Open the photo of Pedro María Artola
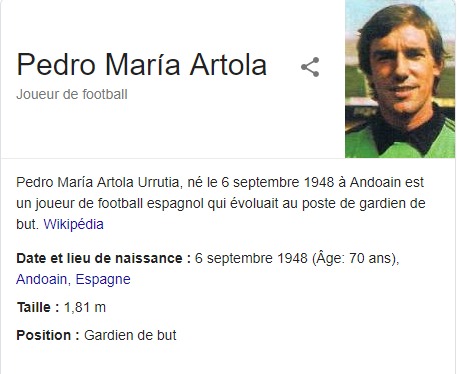This screenshot has width=457, height=374. point(400,79)
